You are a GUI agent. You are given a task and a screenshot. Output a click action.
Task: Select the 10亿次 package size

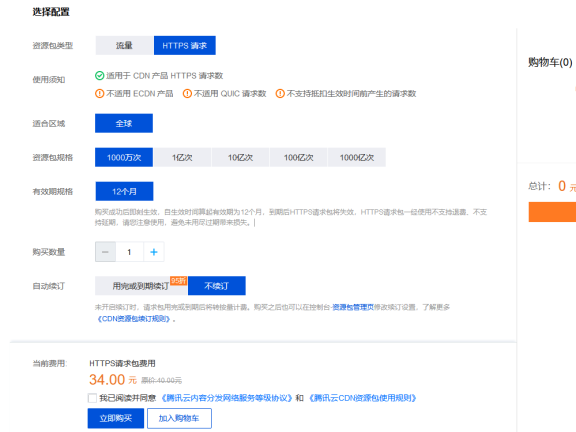point(240,158)
